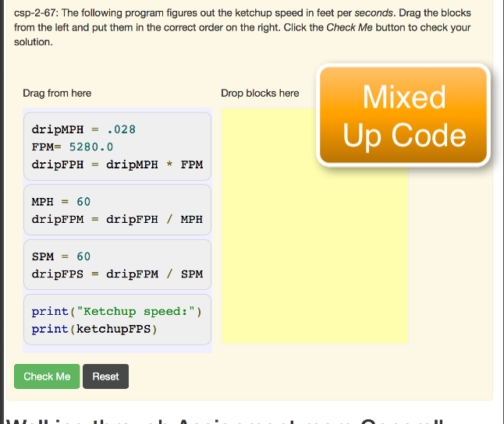Click the partially visible heading at bottom
This screenshot has width=504, height=424.
pyautogui.click(x=234, y=419)
